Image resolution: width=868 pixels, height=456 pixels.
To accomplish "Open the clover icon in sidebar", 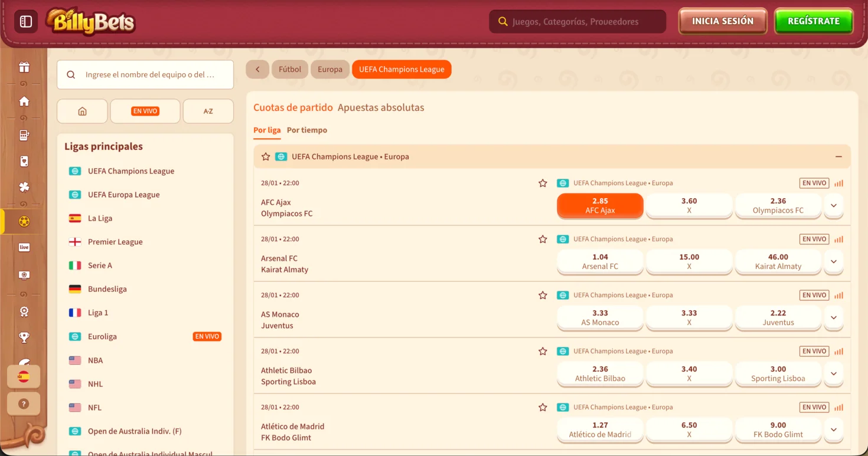I will click(x=24, y=187).
